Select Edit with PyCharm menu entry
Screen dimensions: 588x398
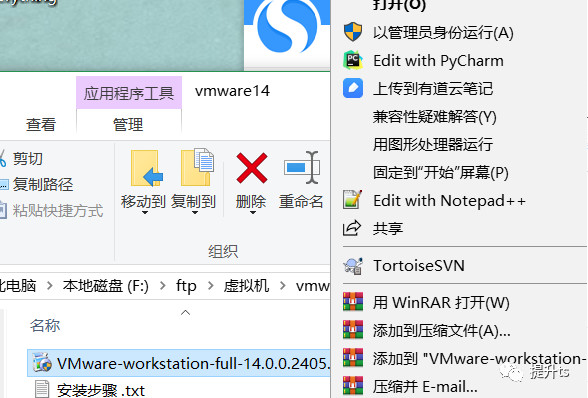(438, 61)
